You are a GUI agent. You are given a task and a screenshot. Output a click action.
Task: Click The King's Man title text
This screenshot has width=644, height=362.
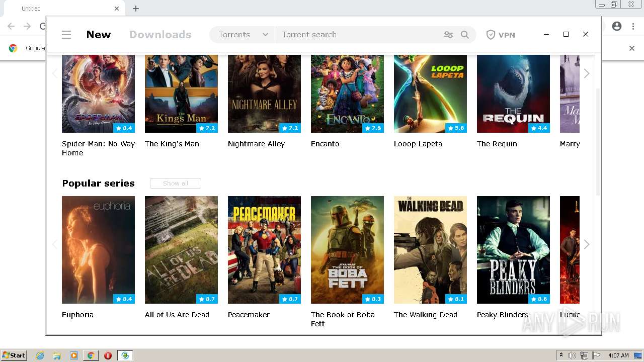pyautogui.click(x=172, y=144)
